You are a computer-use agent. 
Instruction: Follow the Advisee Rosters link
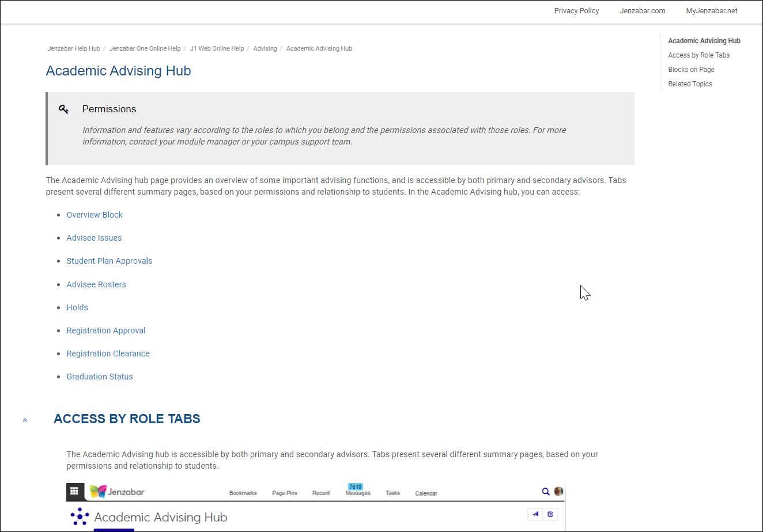click(96, 284)
